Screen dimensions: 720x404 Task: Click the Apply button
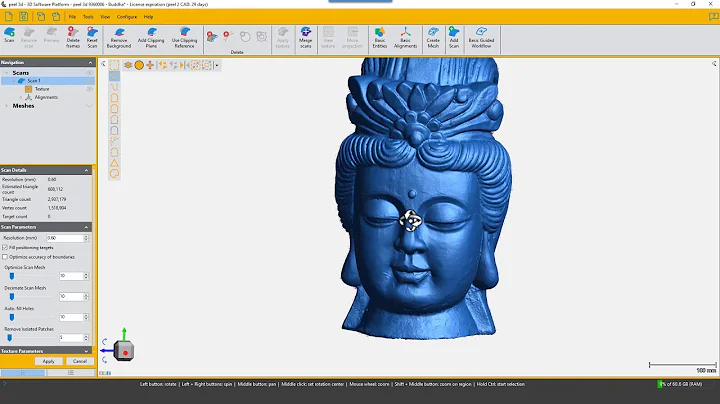48,361
